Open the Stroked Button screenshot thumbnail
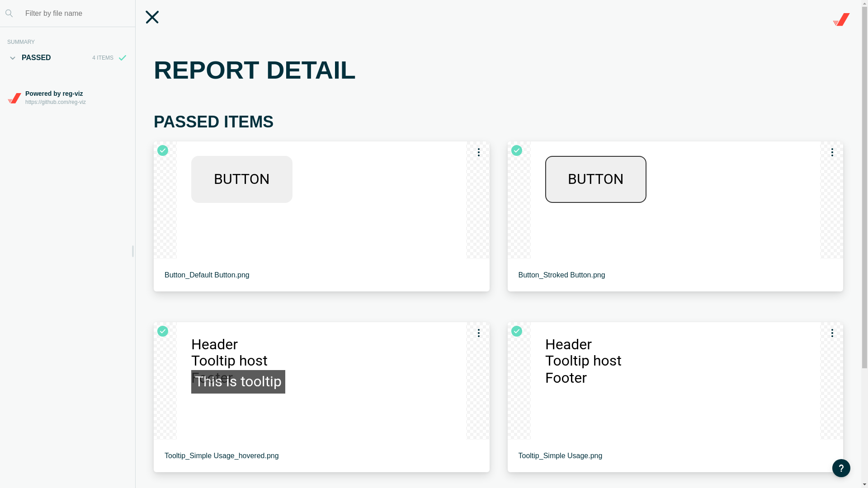The image size is (868, 488). (675, 200)
